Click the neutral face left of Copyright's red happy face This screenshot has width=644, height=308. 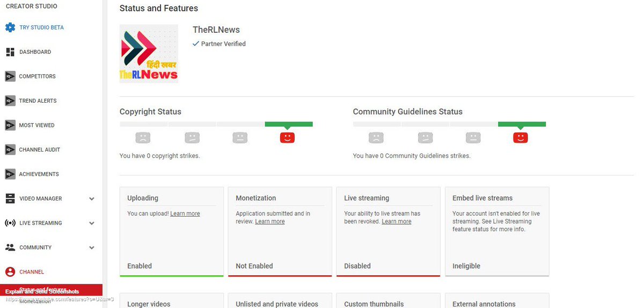tap(240, 138)
